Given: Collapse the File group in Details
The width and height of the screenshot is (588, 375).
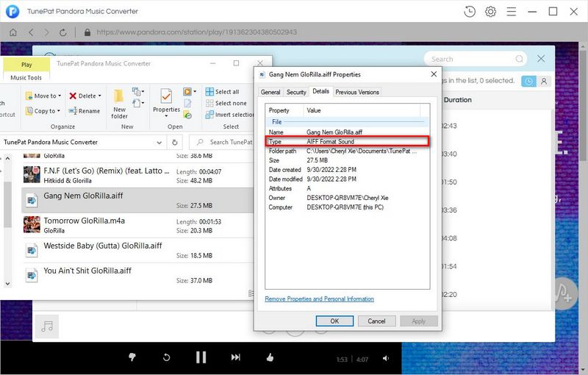Looking at the screenshot, I should 277,122.
